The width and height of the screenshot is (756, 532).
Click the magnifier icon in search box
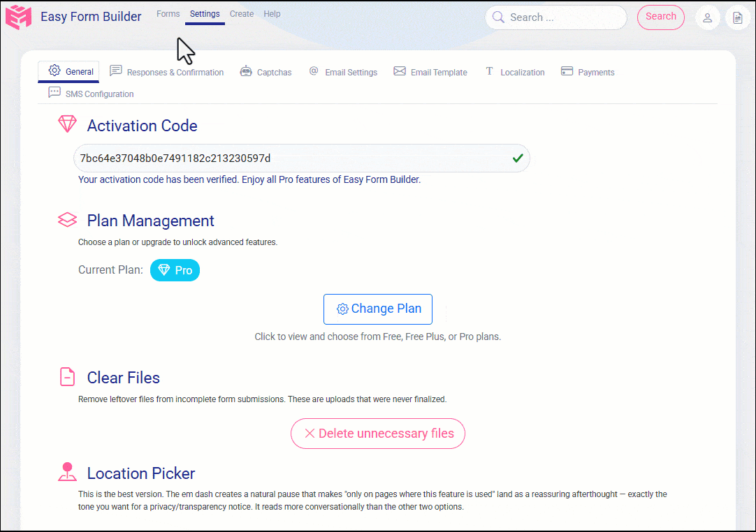pyautogui.click(x=498, y=17)
